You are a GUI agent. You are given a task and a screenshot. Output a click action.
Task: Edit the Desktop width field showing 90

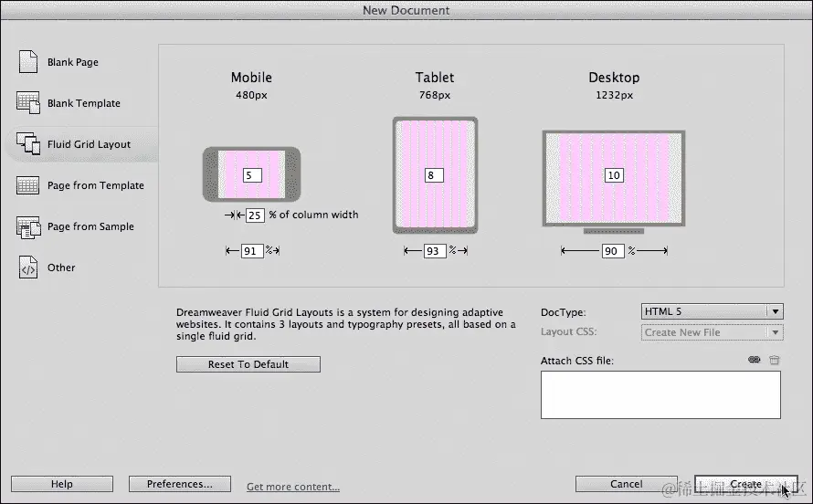tap(613, 251)
